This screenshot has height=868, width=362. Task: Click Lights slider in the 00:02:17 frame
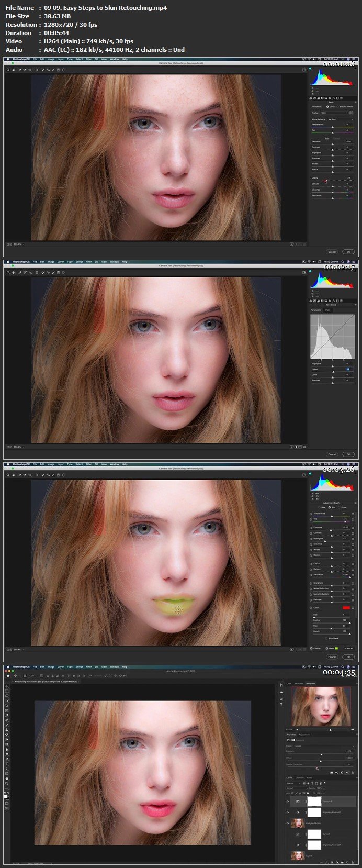332,371
